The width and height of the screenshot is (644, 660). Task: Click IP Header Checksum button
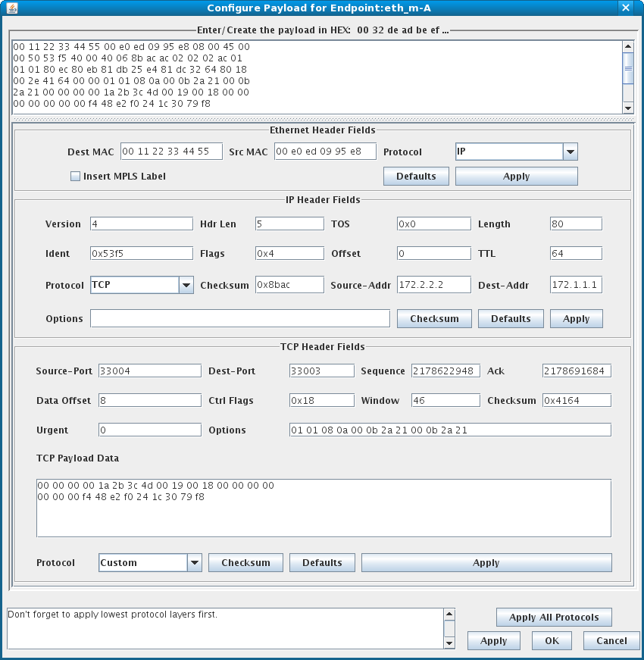(x=434, y=319)
